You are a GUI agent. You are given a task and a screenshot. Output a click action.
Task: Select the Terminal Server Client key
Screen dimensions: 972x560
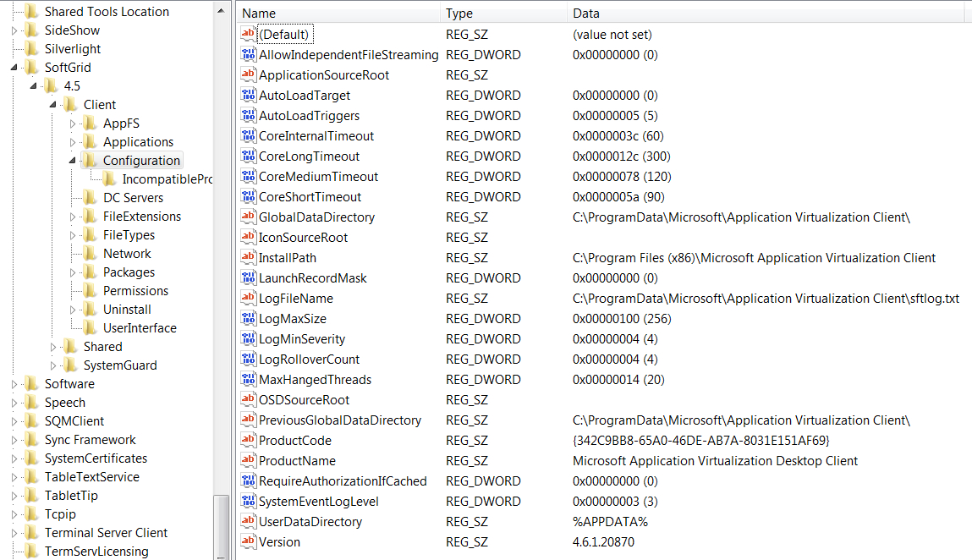coord(106,533)
